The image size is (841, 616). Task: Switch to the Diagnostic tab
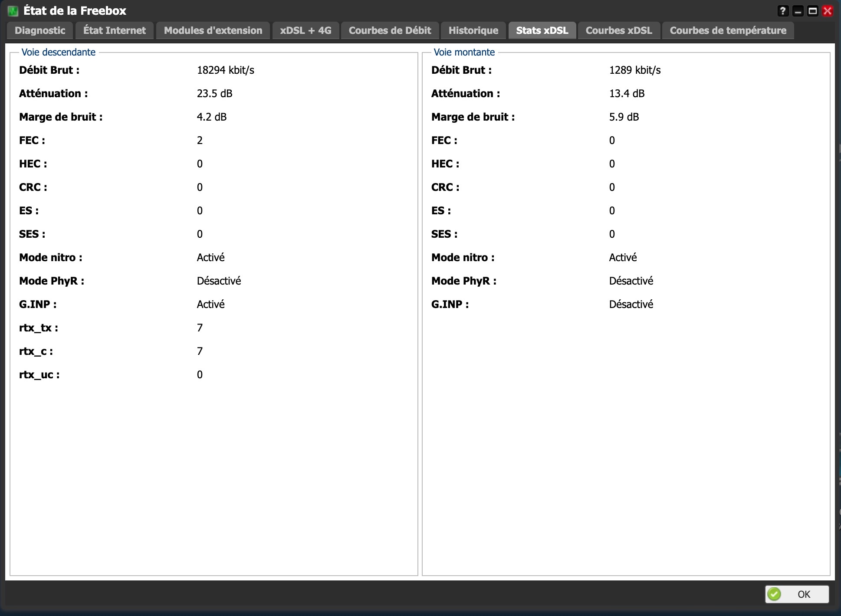(x=40, y=30)
